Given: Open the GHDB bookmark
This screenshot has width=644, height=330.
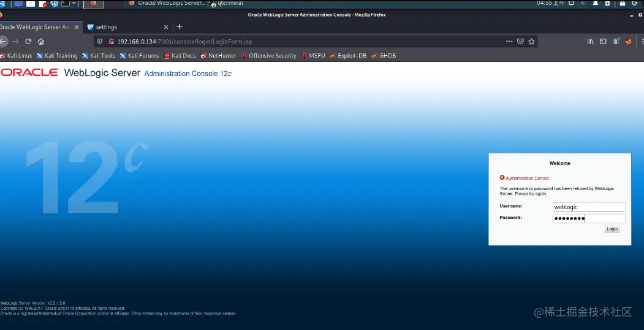Looking at the screenshot, I should point(383,55).
